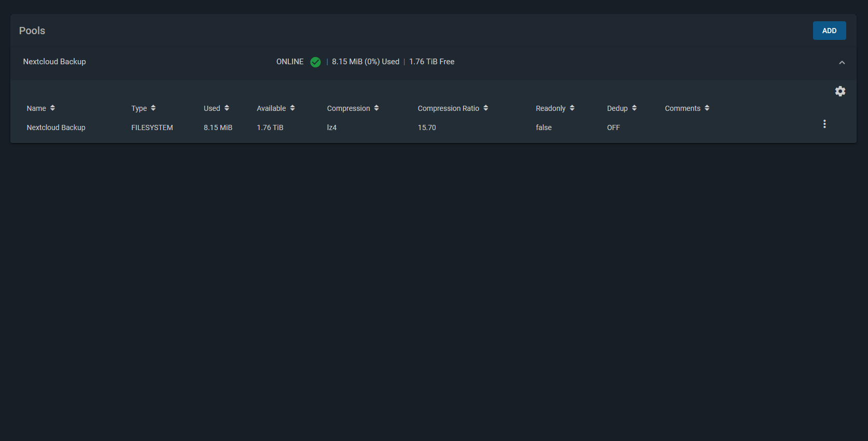Screen dimensions: 868x441
Task: Sort by the Name column arrows
Action: tap(52, 108)
